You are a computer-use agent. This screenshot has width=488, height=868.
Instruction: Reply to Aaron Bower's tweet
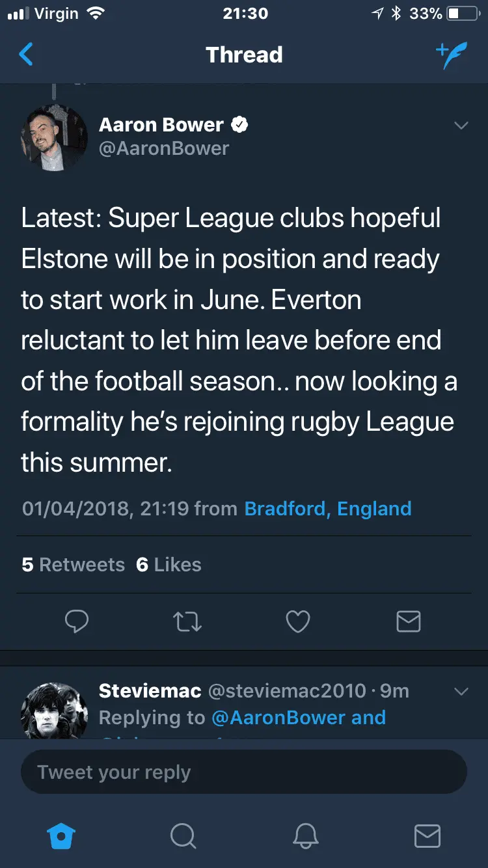[x=77, y=622]
